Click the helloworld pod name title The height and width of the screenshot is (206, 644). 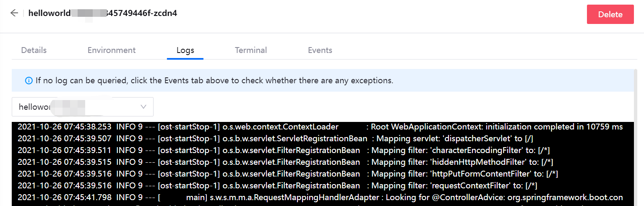point(102,13)
